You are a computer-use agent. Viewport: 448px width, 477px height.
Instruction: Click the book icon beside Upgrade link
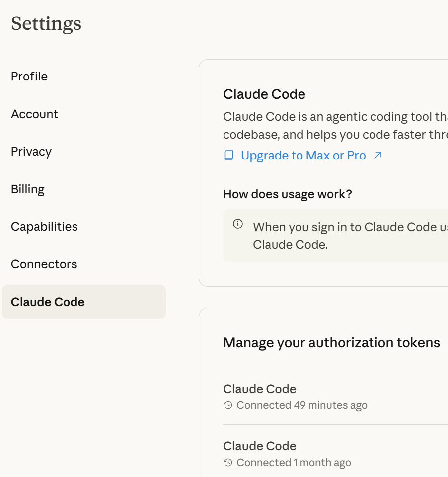[x=228, y=156]
